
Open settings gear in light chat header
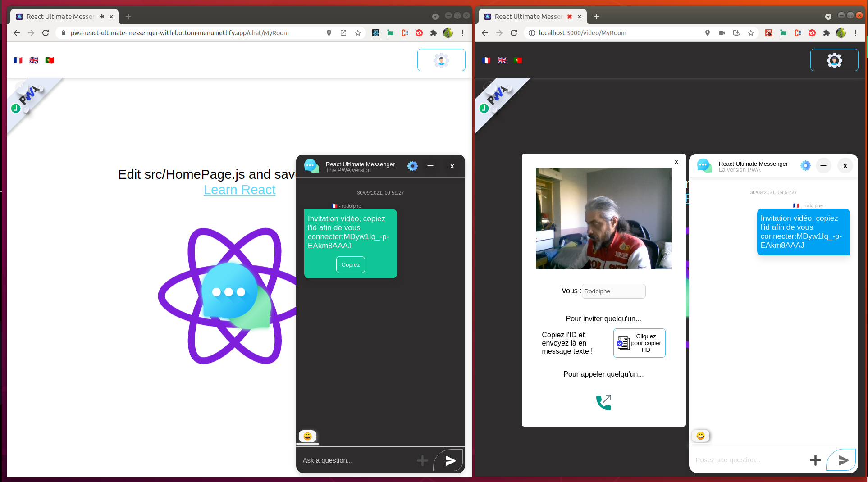(x=805, y=166)
